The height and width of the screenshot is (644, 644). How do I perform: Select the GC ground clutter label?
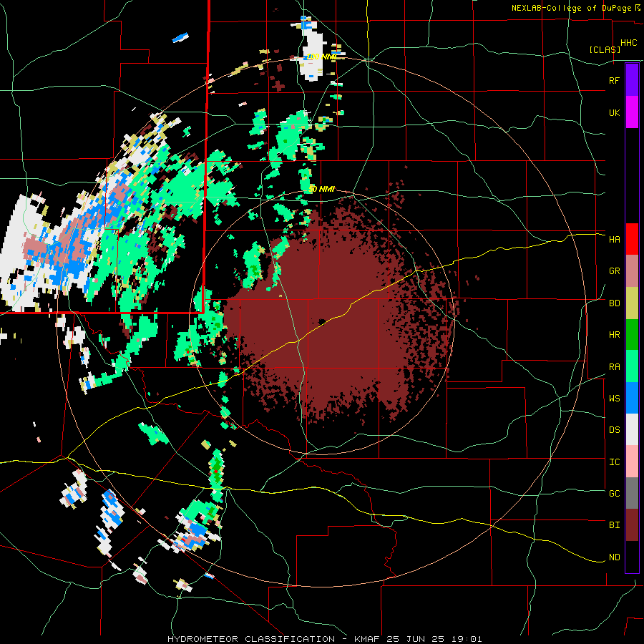click(614, 494)
